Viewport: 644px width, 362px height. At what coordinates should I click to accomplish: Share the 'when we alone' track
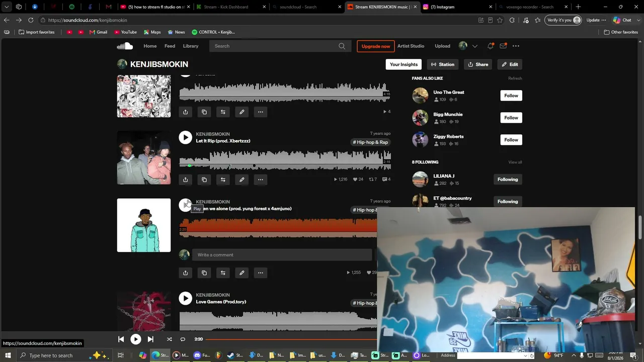click(186, 273)
